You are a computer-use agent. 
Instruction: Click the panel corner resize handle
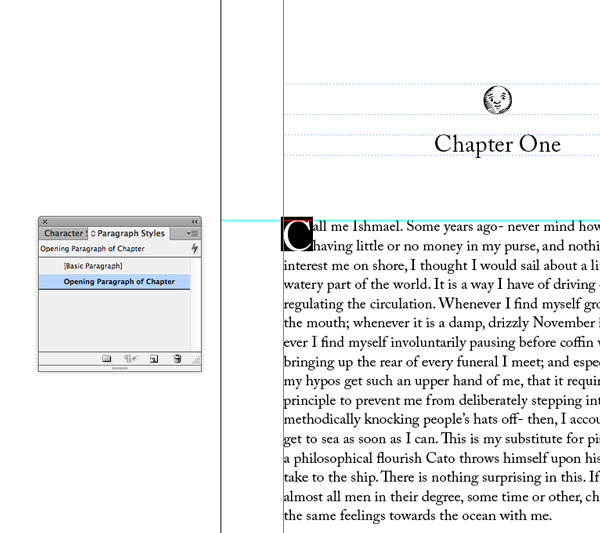196,360
